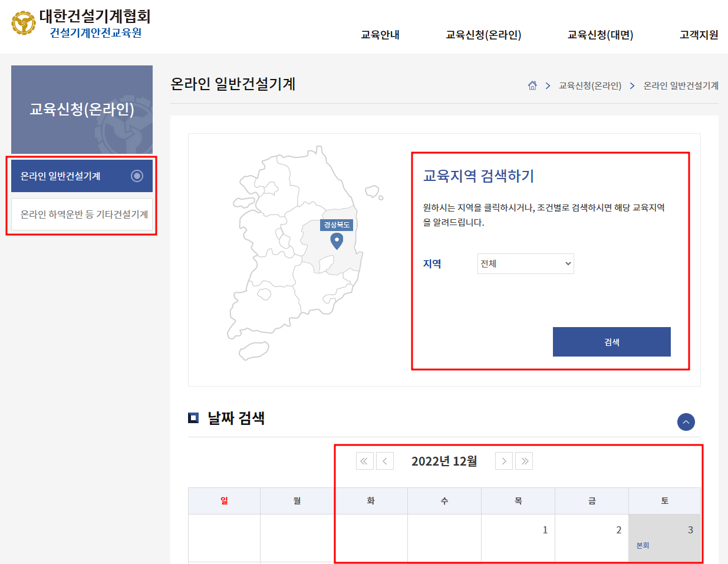Click the previous month arrow on the calendar
728x564 pixels.
pyautogui.click(x=384, y=461)
